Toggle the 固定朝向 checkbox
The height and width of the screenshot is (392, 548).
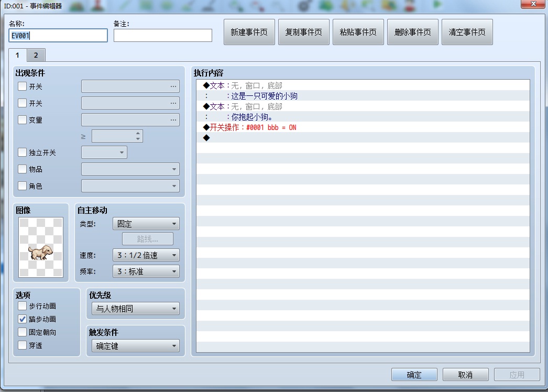tap(22, 332)
